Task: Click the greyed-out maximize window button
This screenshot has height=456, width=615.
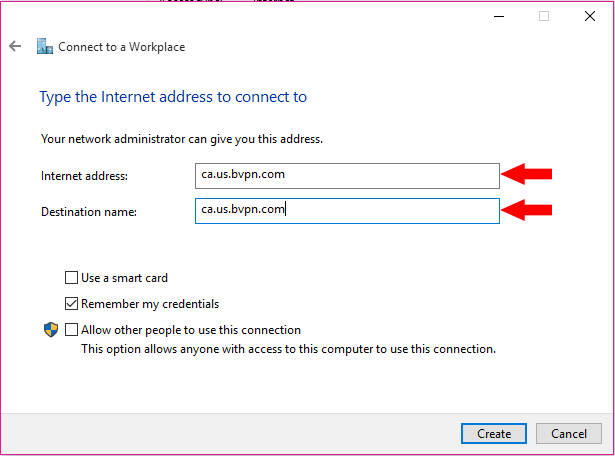Action: pyautogui.click(x=544, y=16)
